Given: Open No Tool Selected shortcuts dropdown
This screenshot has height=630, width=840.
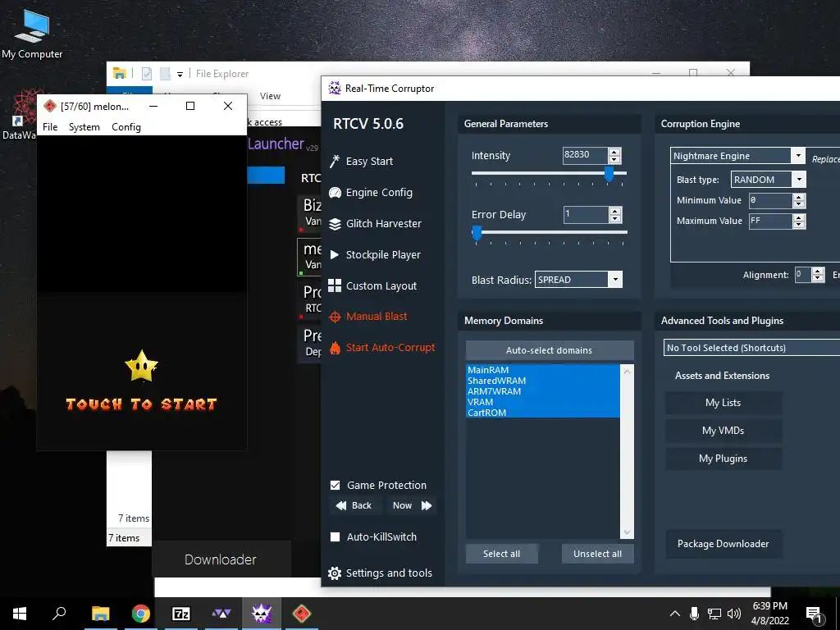Looking at the screenshot, I should coord(751,348).
